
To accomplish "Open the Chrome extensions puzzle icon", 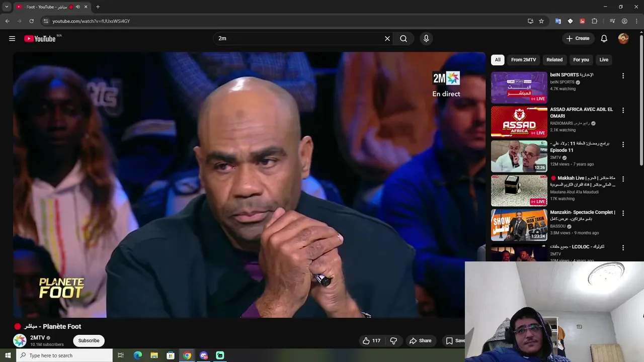I will (595, 21).
